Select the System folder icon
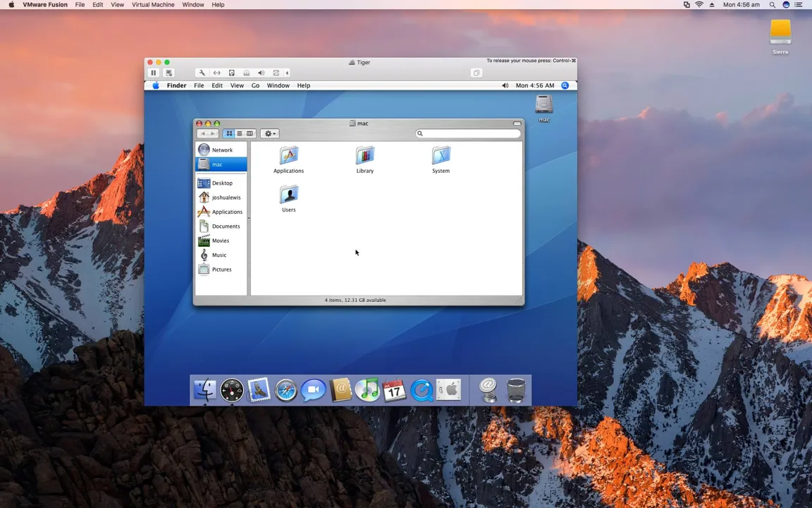 tap(441, 155)
